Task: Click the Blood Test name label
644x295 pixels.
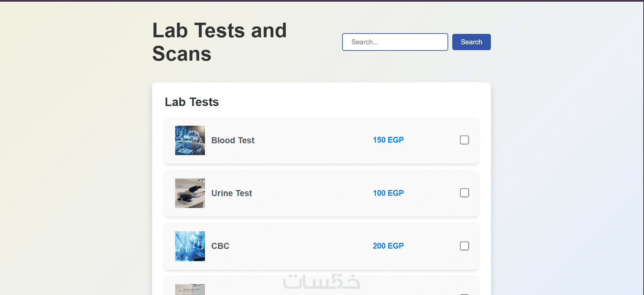Action: tap(233, 140)
